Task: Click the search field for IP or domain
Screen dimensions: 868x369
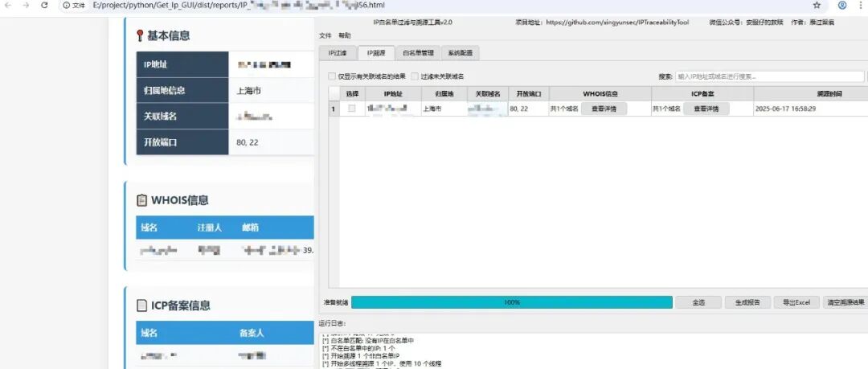Action: 769,76
